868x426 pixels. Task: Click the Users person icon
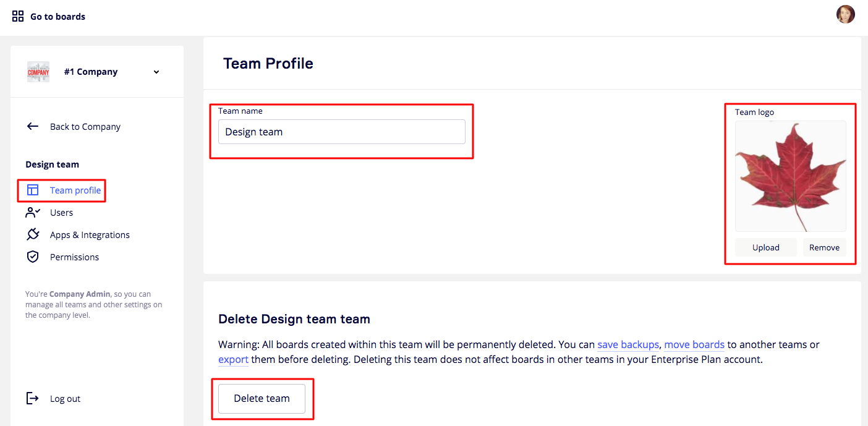click(x=33, y=213)
